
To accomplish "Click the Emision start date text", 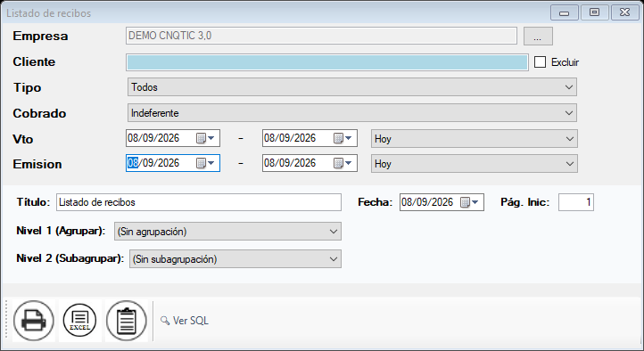I will [153, 163].
